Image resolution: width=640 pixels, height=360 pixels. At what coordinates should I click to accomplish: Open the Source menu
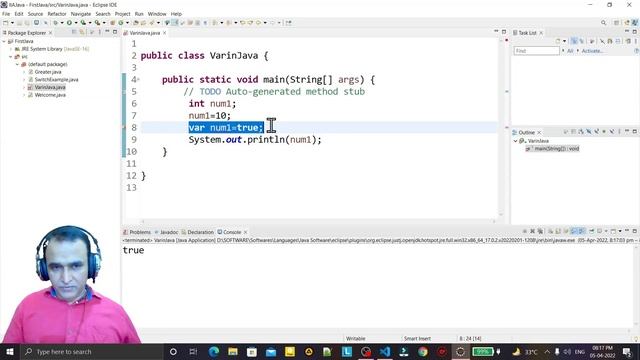35,14
